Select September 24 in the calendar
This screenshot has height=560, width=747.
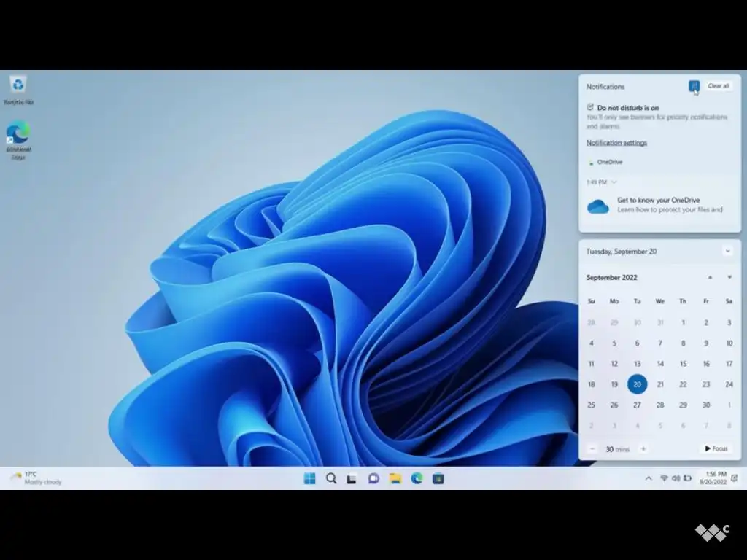[x=729, y=384]
